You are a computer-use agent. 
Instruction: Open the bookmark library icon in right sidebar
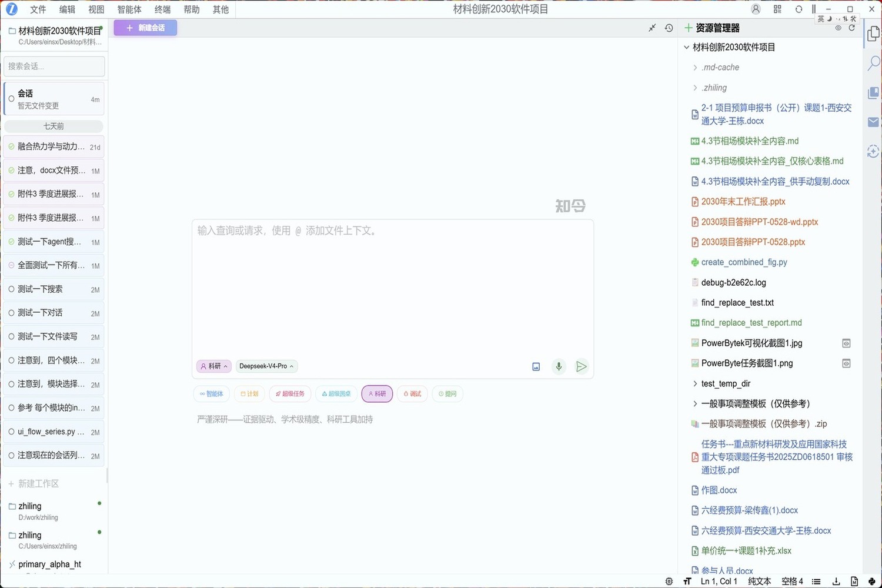pyautogui.click(x=873, y=93)
